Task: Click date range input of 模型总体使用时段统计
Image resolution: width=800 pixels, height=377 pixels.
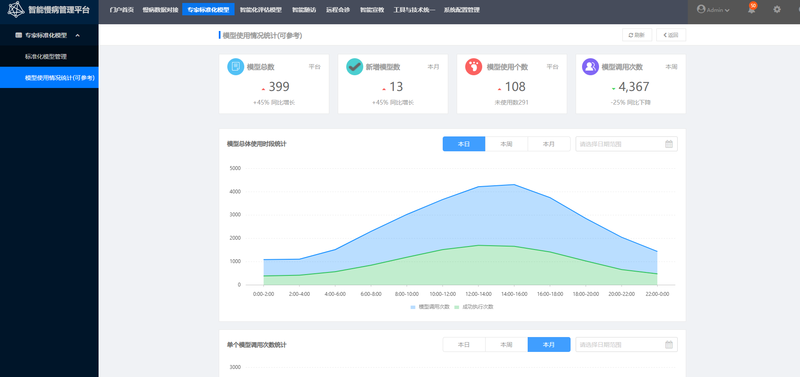Action: [x=627, y=144]
